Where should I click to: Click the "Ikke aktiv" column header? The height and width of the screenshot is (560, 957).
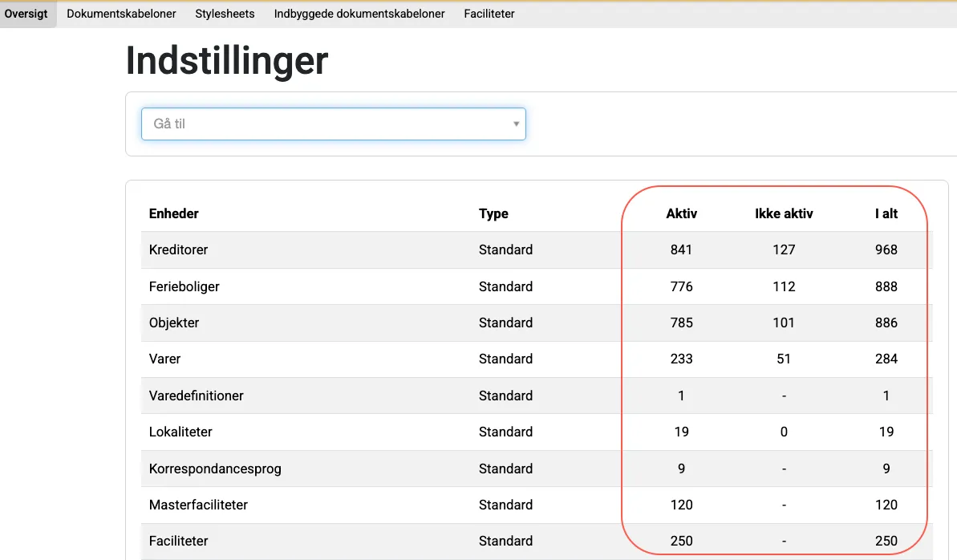[x=784, y=213]
